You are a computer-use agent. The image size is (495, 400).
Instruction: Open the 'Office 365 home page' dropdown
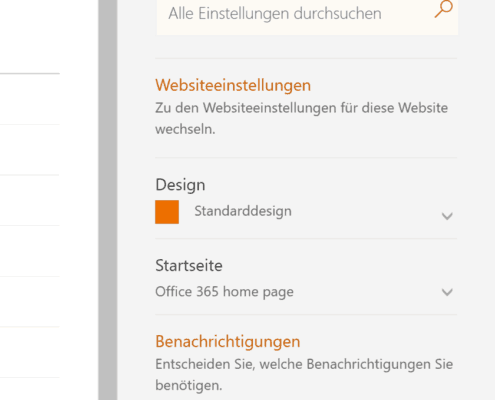pos(306,292)
